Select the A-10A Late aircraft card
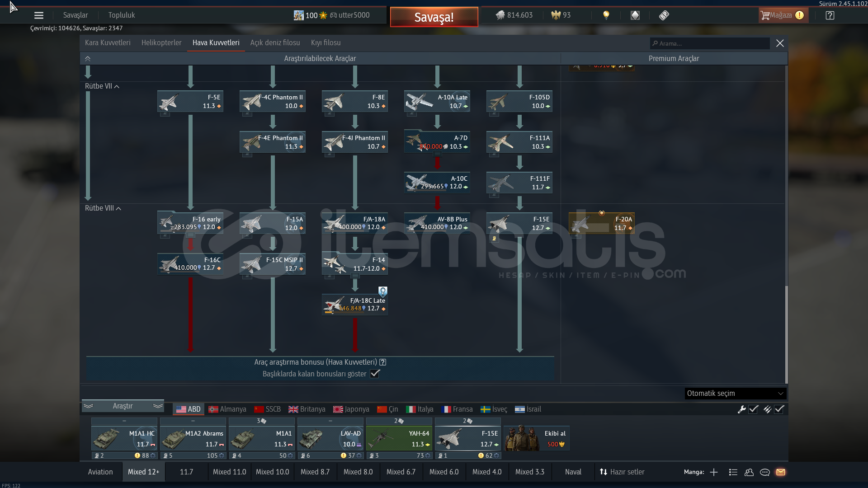Viewport: 868px width, 488px height. tap(437, 101)
